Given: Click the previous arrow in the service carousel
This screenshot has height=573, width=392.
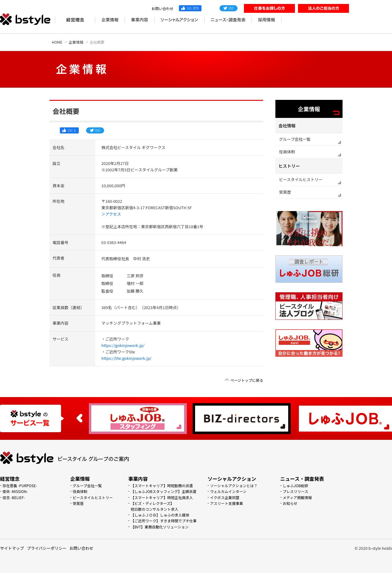Looking at the screenshot, I should tap(80, 418).
